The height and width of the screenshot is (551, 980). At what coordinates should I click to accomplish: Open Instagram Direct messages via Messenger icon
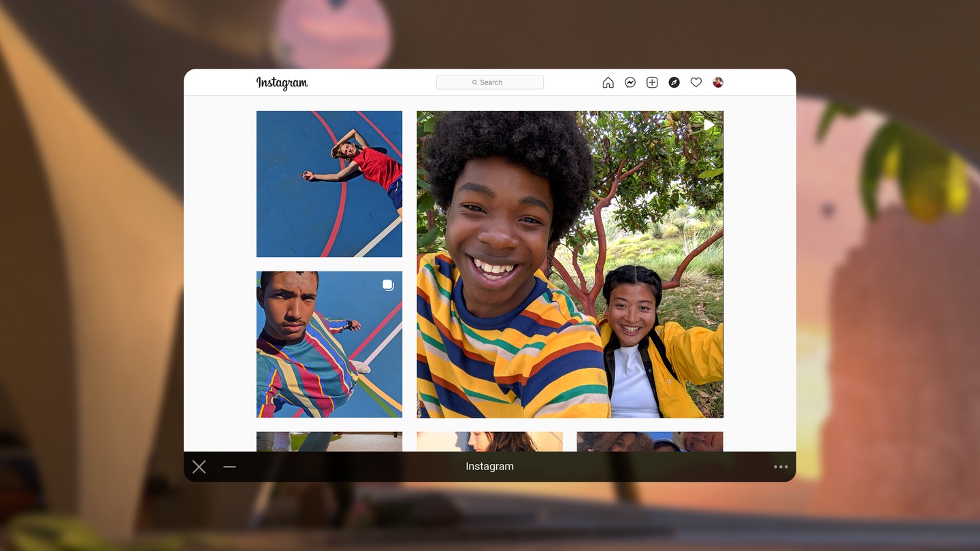(x=630, y=82)
